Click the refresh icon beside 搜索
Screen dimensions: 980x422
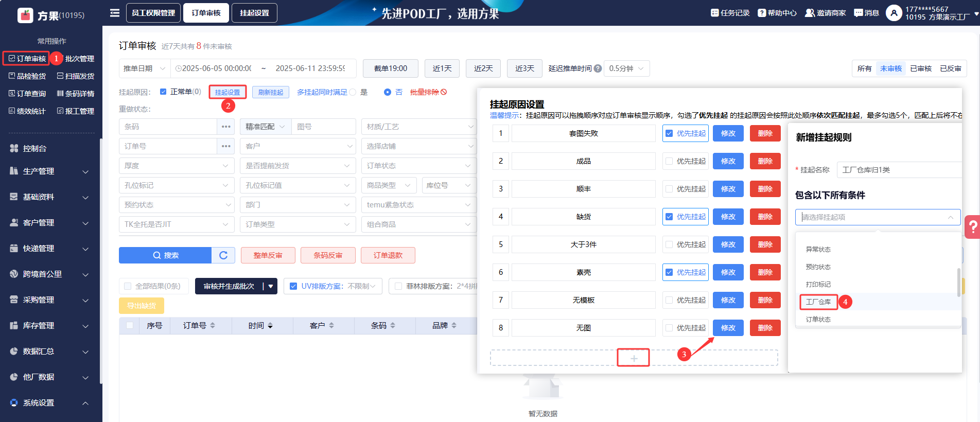click(x=223, y=255)
